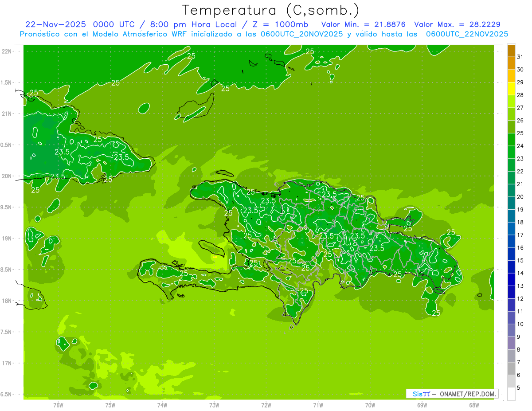The image size is (532, 411).
Task: Click the '22N' latitude axis label
Action: [x=6, y=51]
